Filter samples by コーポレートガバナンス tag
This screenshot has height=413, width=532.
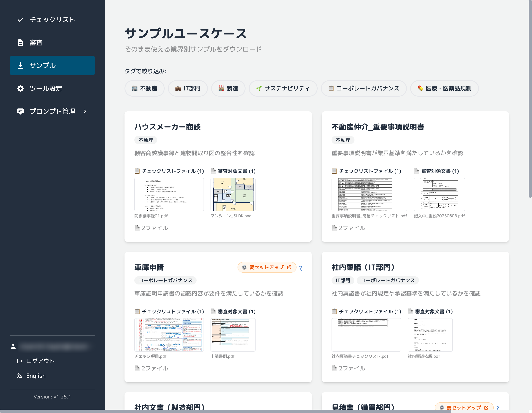364,88
